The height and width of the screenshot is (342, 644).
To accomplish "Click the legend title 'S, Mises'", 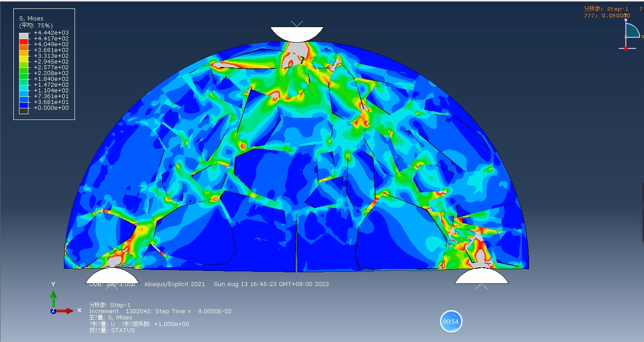I will pos(31,19).
